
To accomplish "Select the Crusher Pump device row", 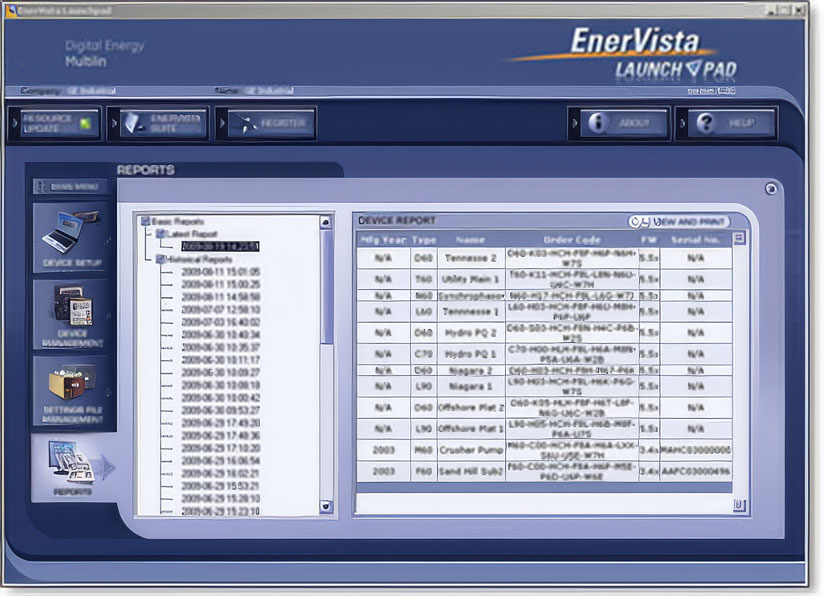I will coord(544,450).
